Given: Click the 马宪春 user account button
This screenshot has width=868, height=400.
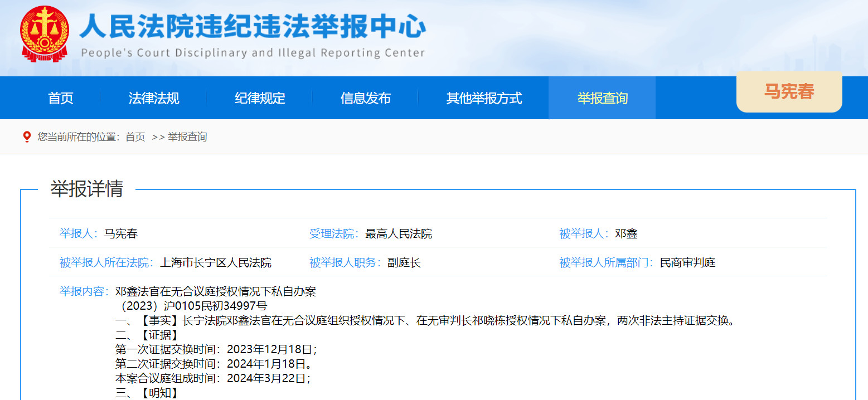Looking at the screenshot, I should (x=789, y=91).
